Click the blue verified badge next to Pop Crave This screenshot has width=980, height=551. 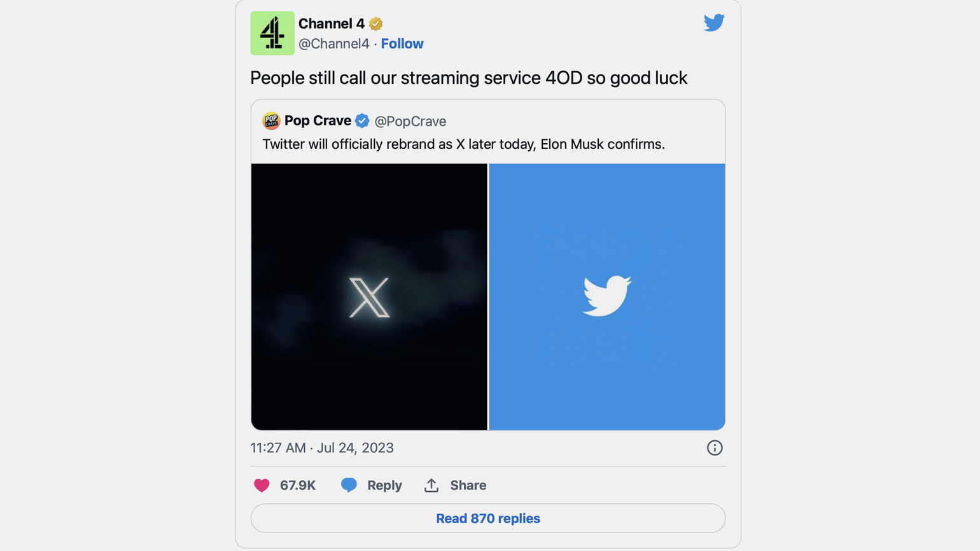(x=362, y=120)
